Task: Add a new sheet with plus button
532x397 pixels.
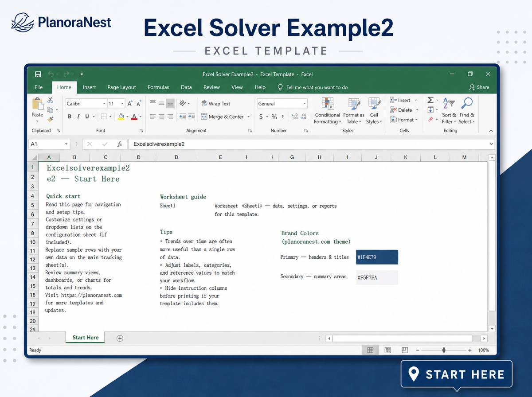Action: [x=120, y=338]
